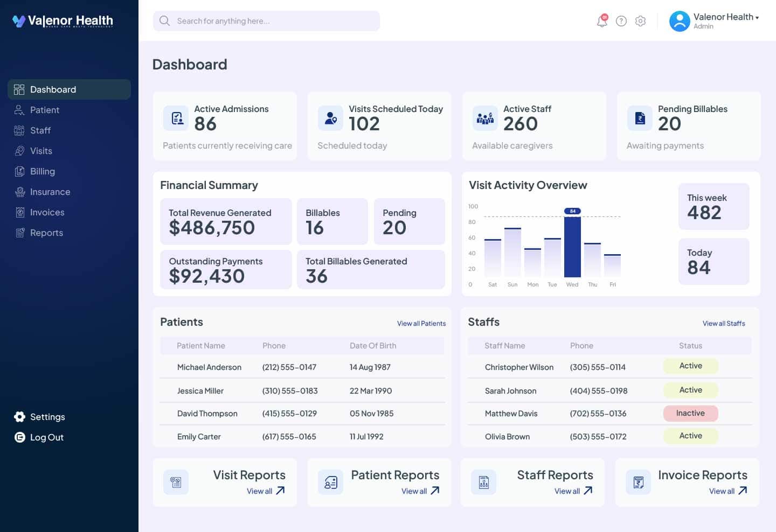
Task: Open the help question mark icon
Action: [621, 21]
